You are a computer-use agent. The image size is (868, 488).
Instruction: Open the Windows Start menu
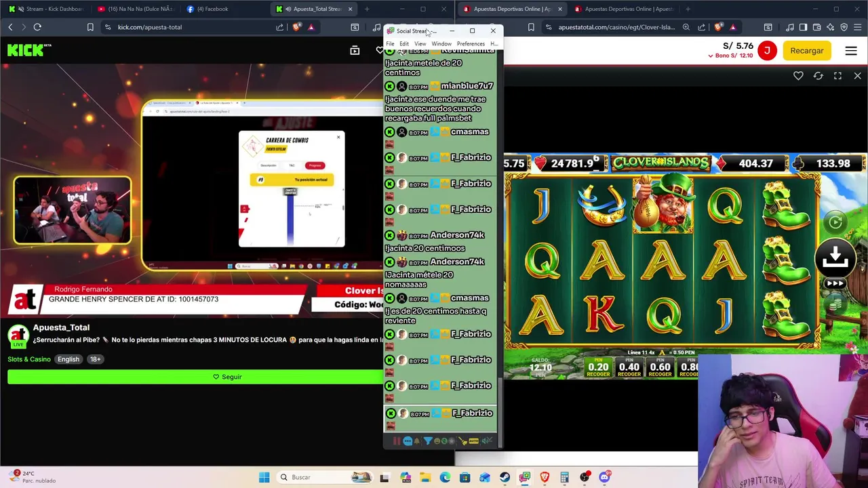pyautogui.click(x=264, y=477)
